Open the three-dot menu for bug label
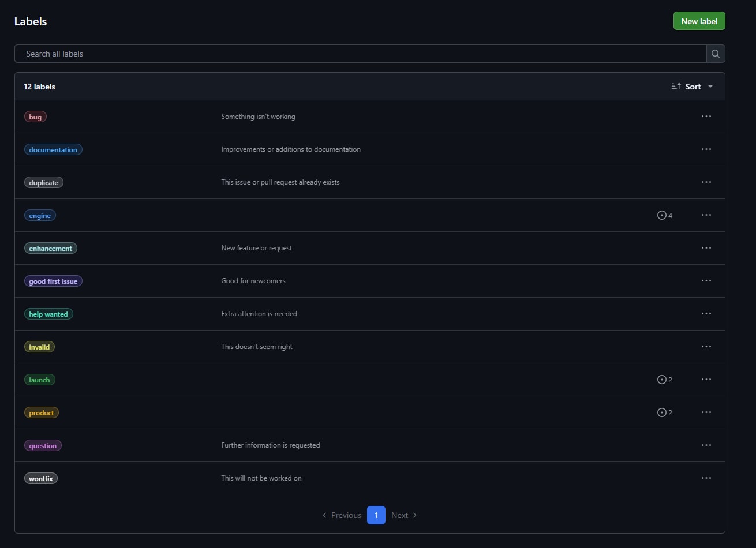756x548 pixels. tap(706, 117)
